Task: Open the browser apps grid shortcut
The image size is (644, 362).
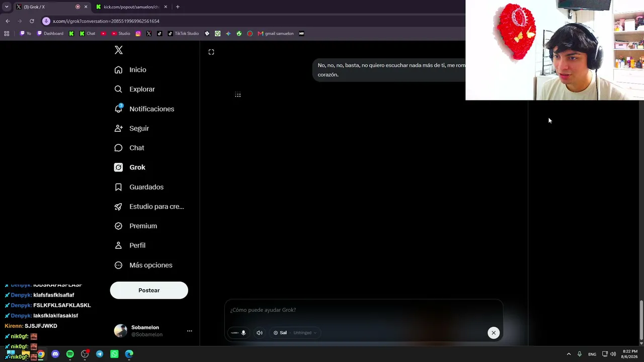Action: click(7, 34)
